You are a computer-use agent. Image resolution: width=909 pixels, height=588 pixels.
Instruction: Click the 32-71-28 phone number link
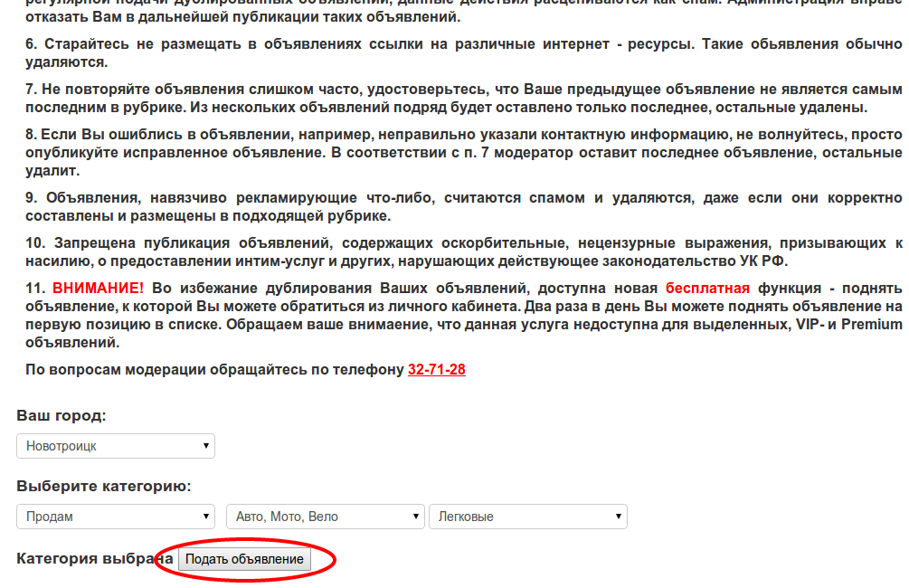436,370
